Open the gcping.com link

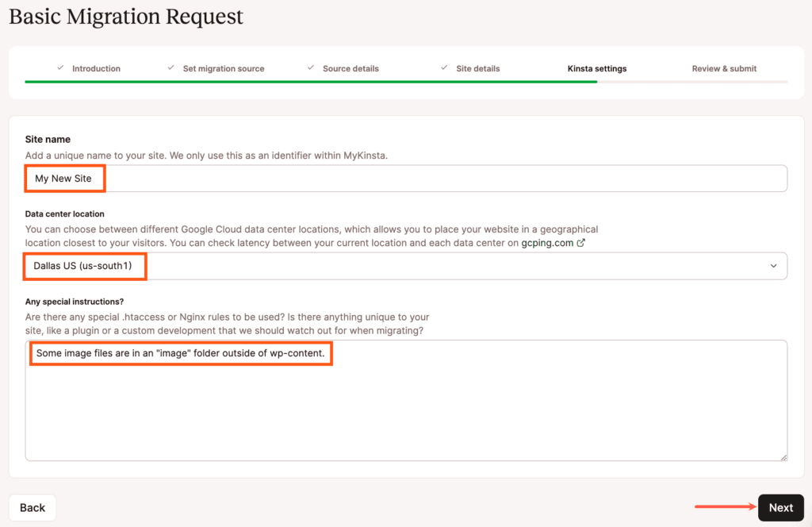(x=547, y=243)
